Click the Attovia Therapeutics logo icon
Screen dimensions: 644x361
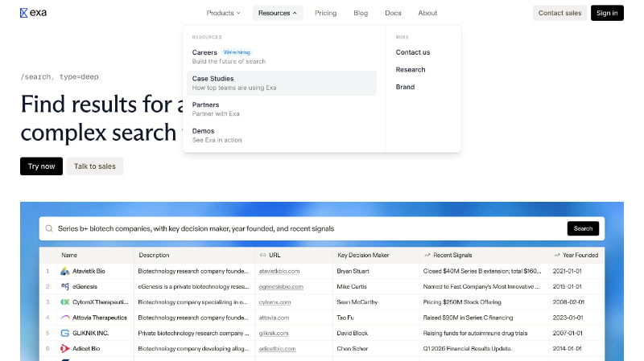(65, 318)
